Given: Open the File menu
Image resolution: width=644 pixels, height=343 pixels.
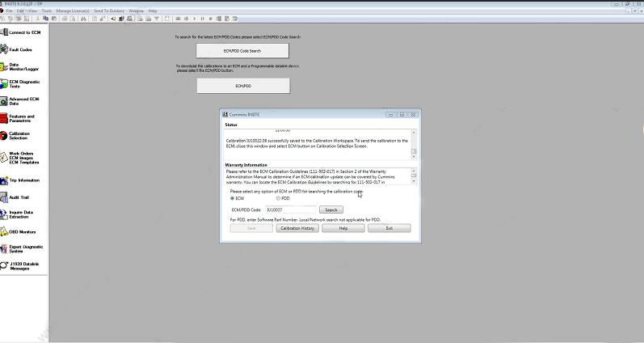Looking at the screenshot, I should pos(9,11).
